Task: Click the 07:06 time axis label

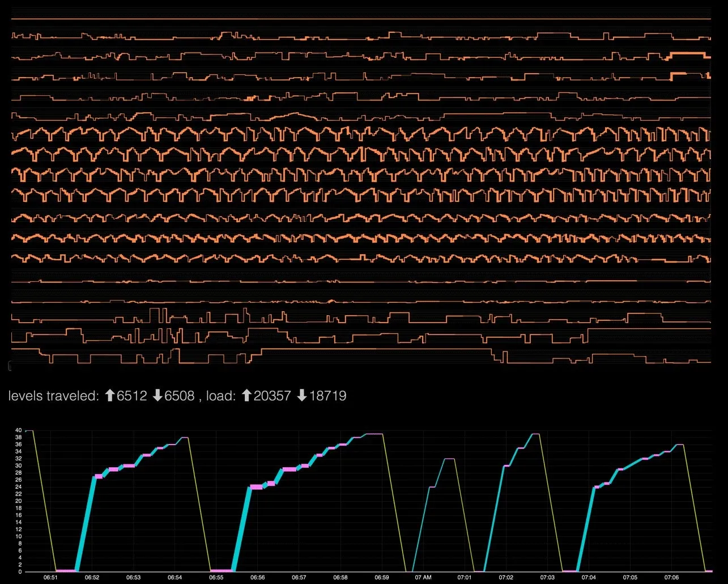Action: (671, 578)
